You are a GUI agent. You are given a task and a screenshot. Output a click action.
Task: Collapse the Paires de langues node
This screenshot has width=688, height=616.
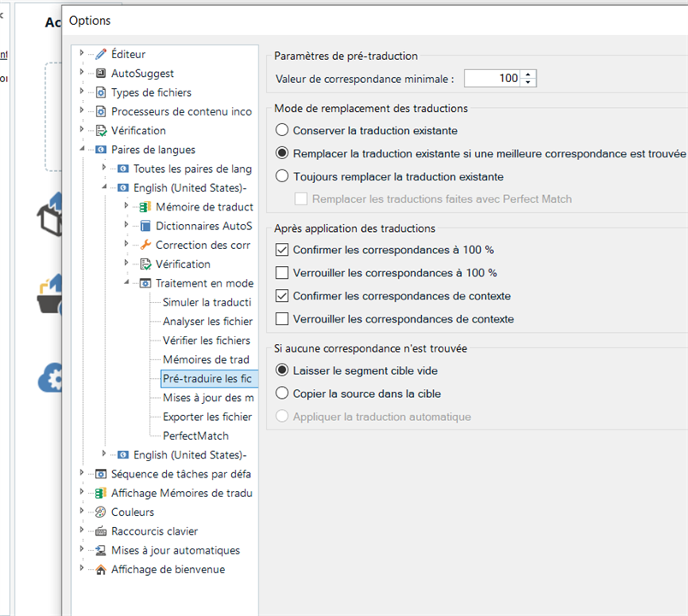[82, 149]
